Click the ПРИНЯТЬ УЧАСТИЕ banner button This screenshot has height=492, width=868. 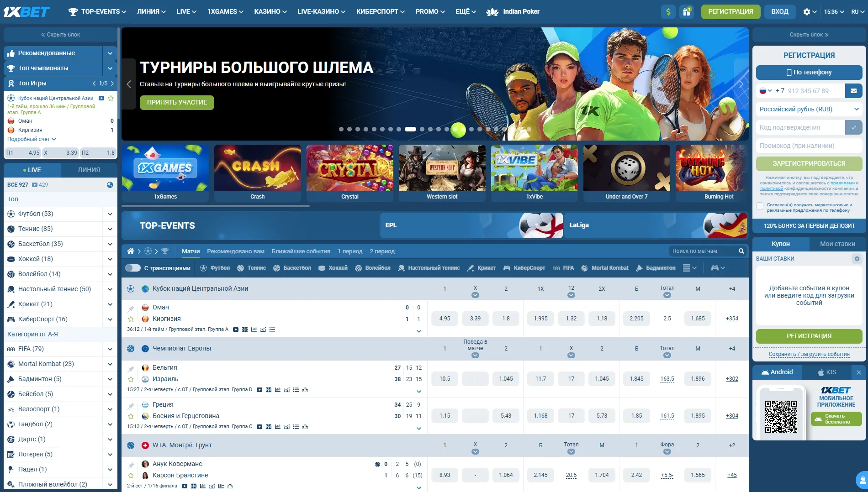click(x=177, y=102)
